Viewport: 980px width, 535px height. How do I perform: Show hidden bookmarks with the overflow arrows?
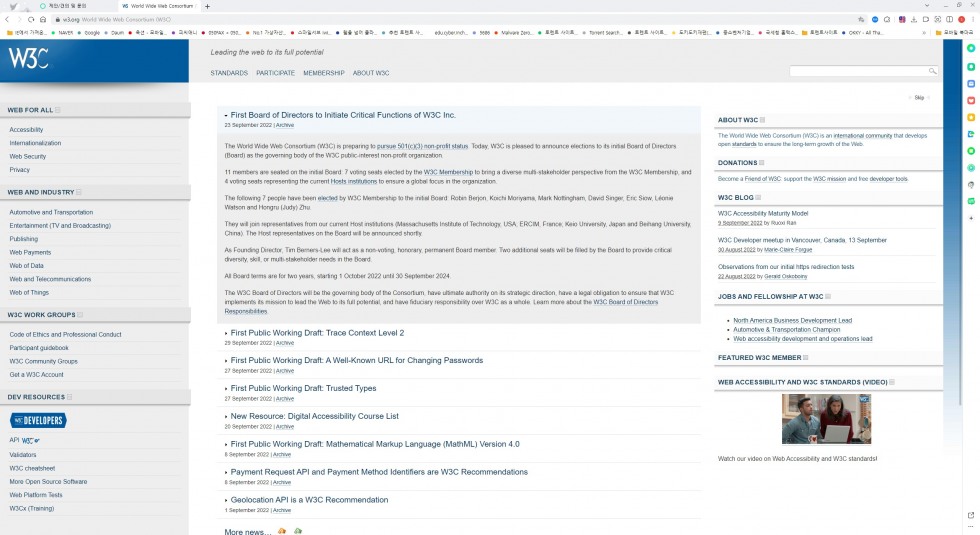(x=924, y=32)
